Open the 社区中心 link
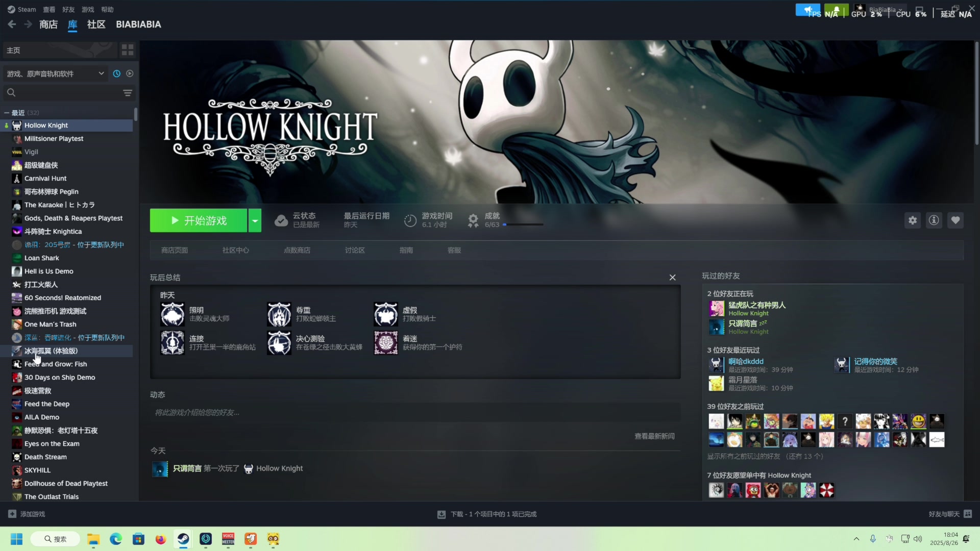Image resolution: width=980 pixels, height=551 pixels. 236,250
